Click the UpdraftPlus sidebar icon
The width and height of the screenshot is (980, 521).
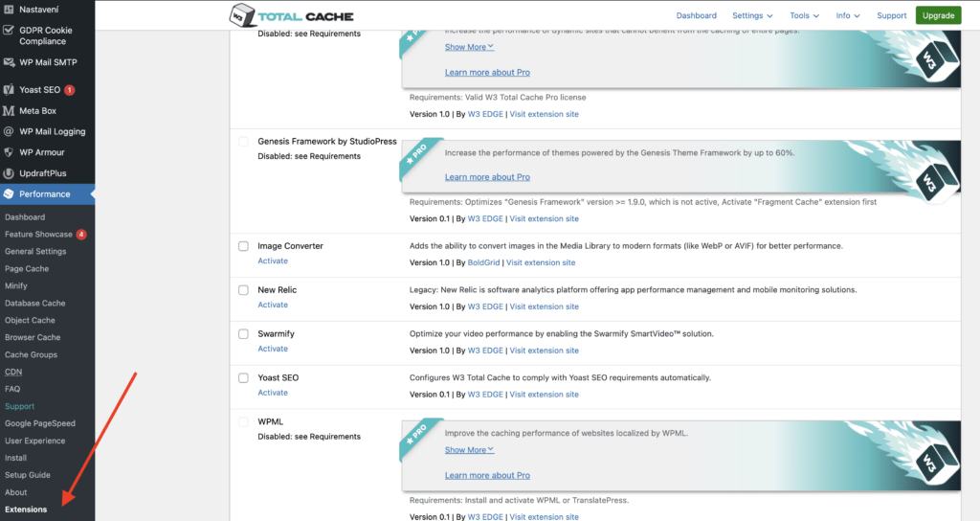tap(9, 173)
